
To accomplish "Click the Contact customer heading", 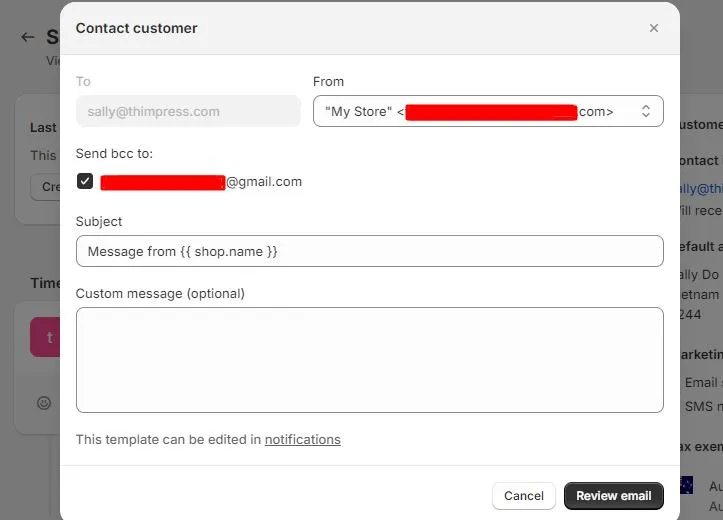I will (x=136, y=28).
